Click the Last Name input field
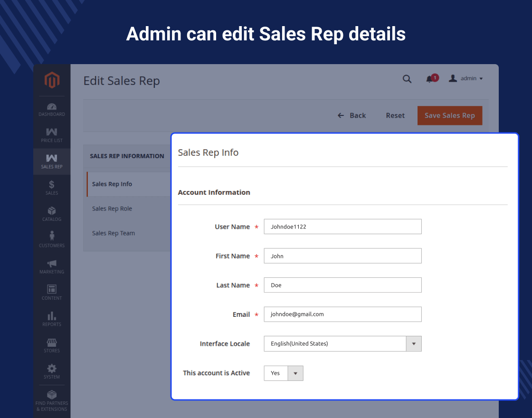532x418 pixels. click(x=342, y=285)
